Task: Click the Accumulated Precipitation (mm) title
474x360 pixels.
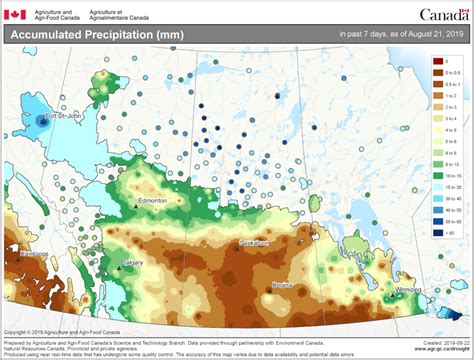Action: (x=97, y=35)
